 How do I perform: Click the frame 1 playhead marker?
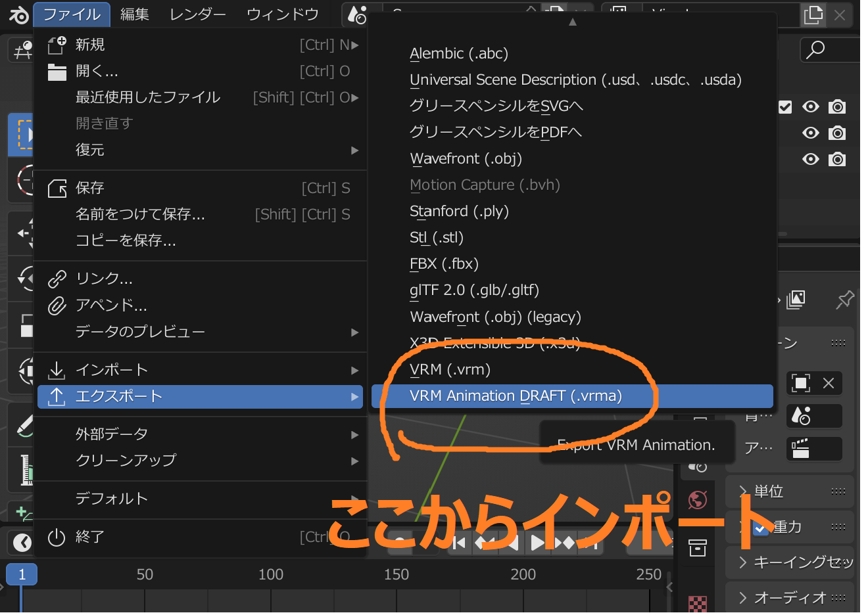coord(22,574)
